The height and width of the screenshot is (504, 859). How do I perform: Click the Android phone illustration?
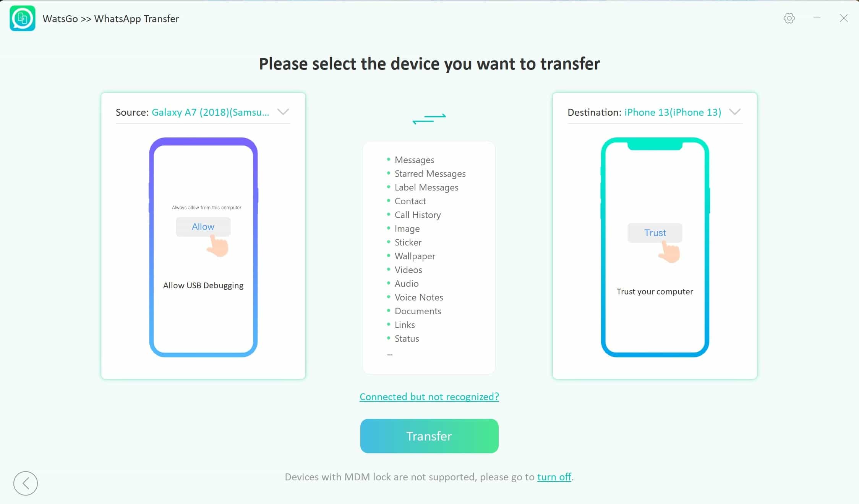[x=203, y=247]
